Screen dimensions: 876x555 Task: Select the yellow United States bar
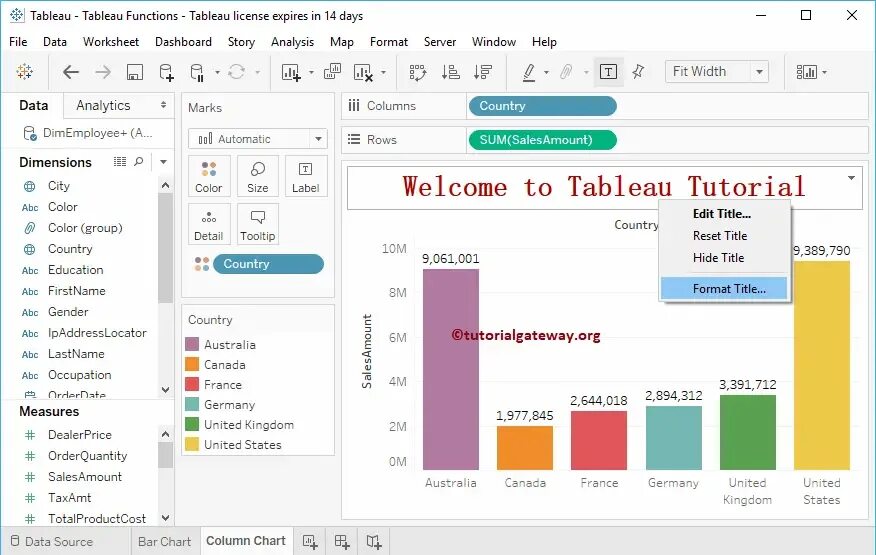pos(822,366)
